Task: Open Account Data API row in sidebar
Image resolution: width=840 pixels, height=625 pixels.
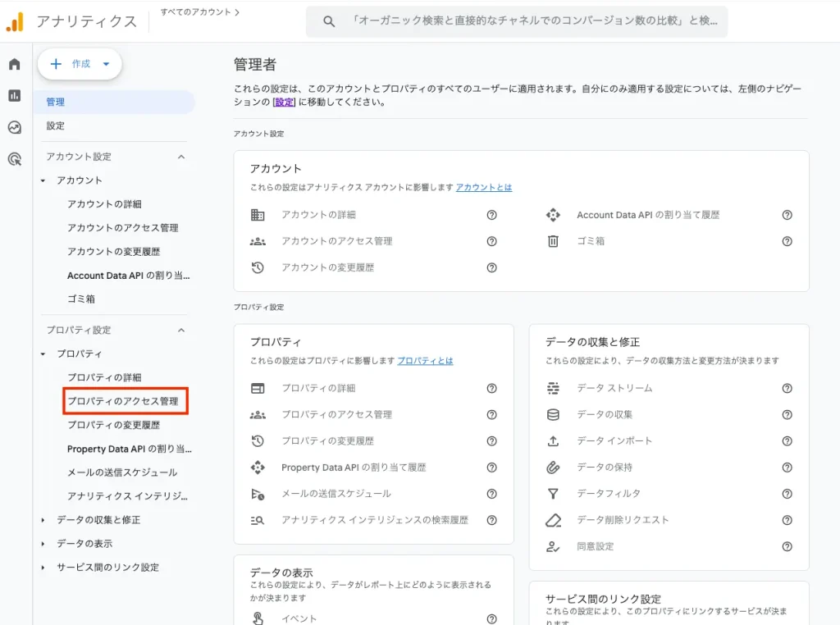Action: (129, 276)
